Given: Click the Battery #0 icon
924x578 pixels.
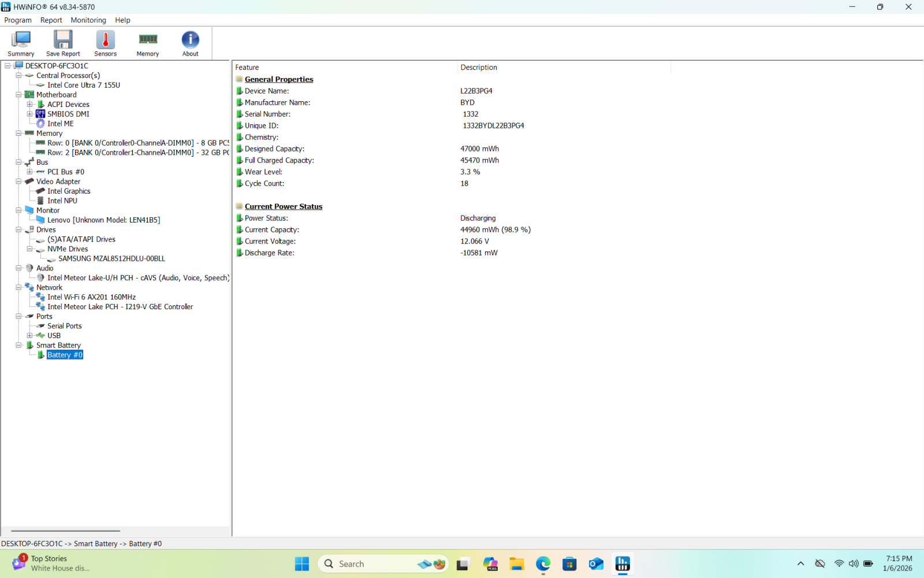Looking at the screenshot, I should point(40,355).
